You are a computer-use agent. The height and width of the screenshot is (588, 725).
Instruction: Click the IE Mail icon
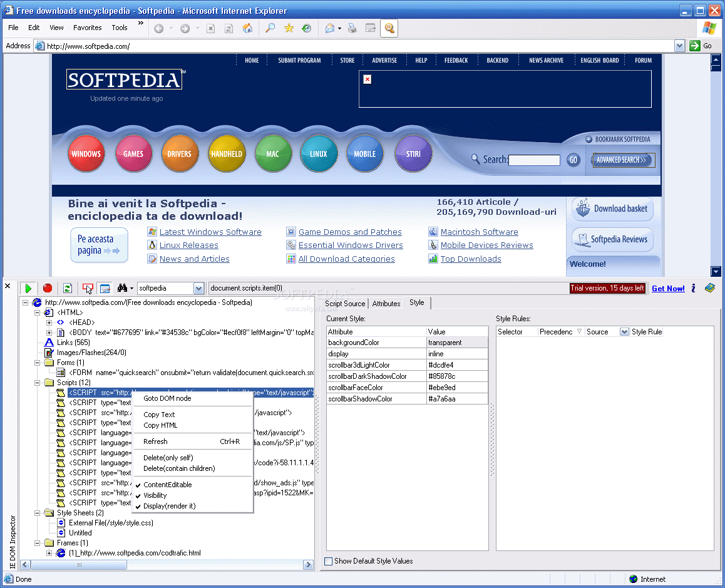(330, 29)
